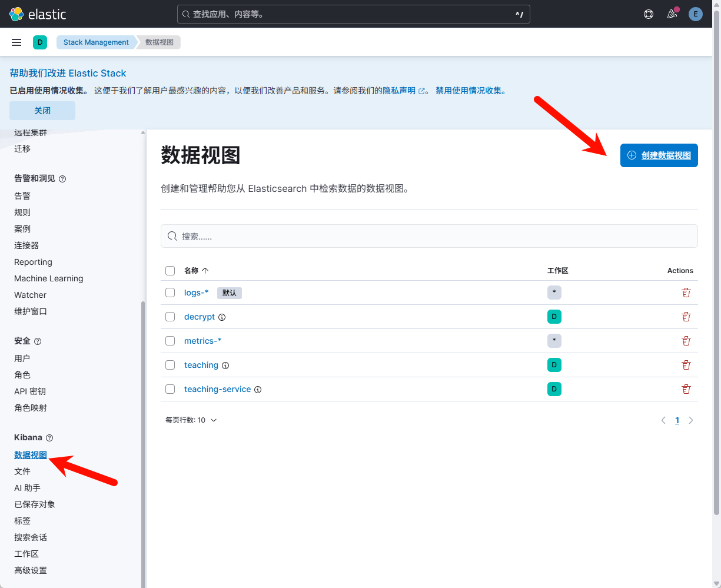Click the * workspace badge of metrics-*
The image size is (721, 588).
(x=554, y=341)
